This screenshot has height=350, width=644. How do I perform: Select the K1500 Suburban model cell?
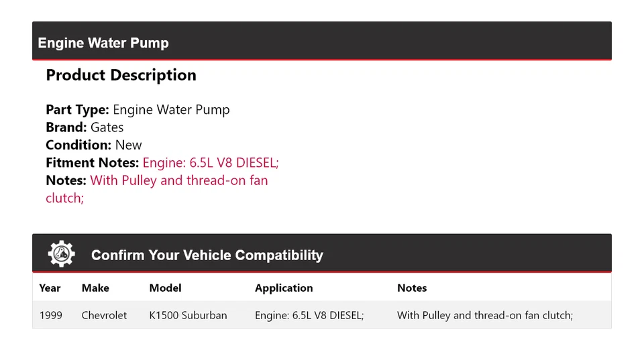(188, 315)
